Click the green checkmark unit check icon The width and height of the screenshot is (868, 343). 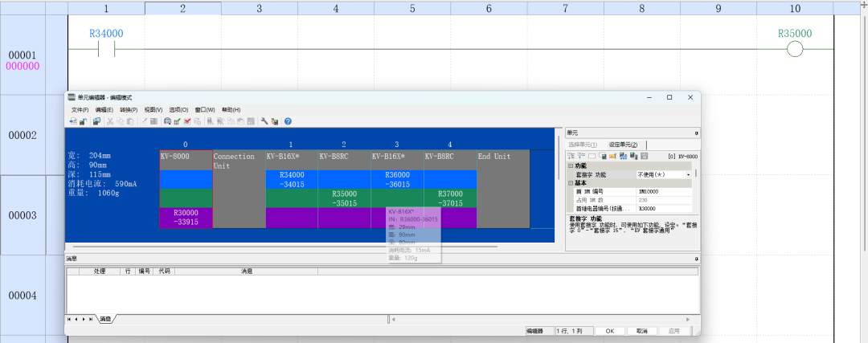click(177, 121)
